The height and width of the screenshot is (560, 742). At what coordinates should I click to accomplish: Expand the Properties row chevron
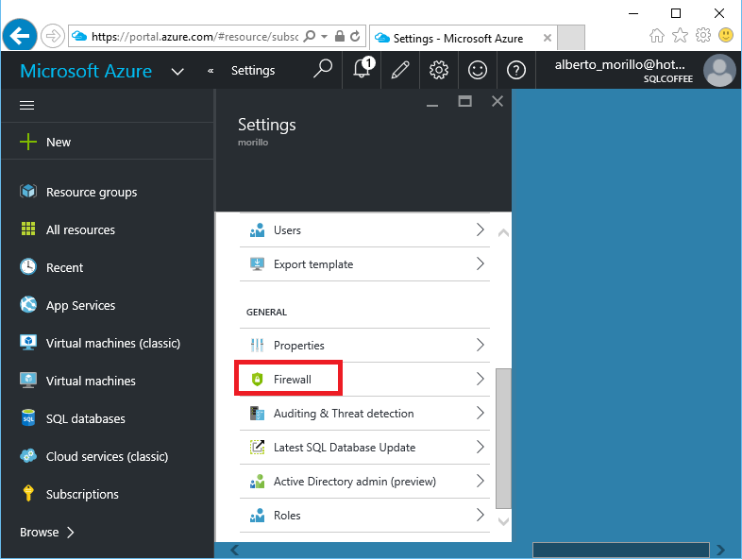click(x=481, y=345)
